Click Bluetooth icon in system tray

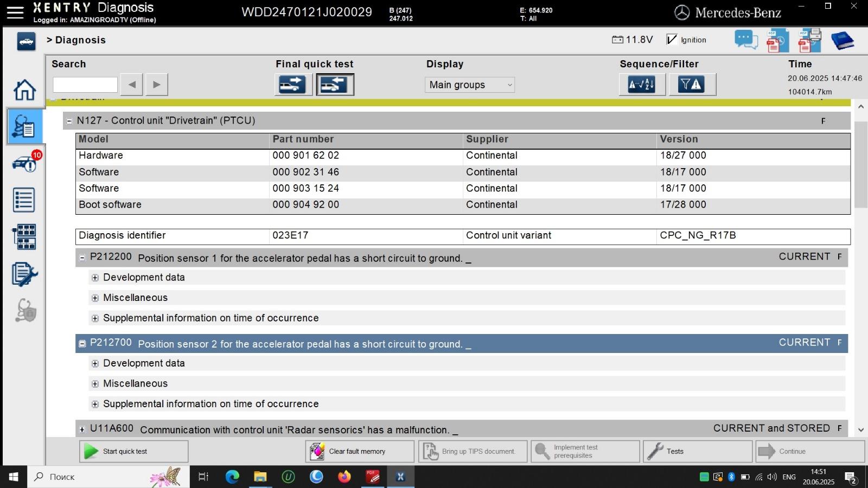(731, 477)
